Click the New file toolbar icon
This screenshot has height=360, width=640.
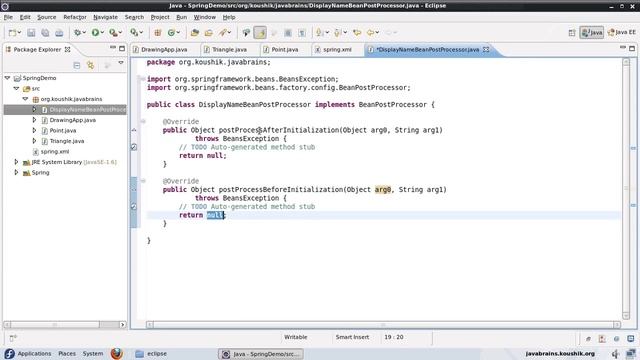click(12, 33)
